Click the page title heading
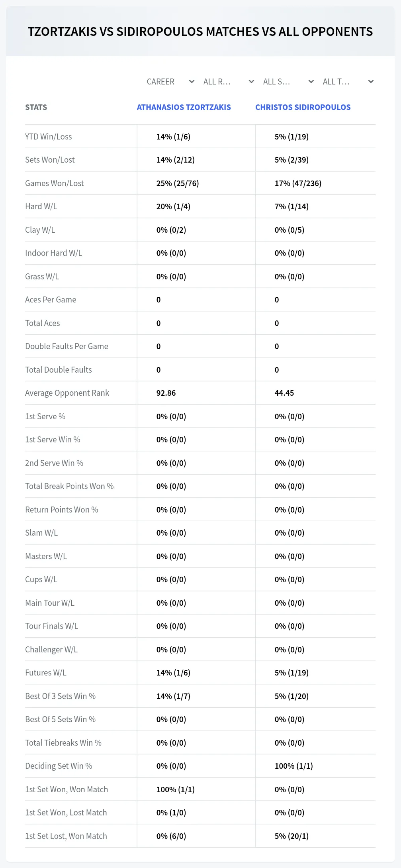The image size is (401, 868). (x=200, y=31)
